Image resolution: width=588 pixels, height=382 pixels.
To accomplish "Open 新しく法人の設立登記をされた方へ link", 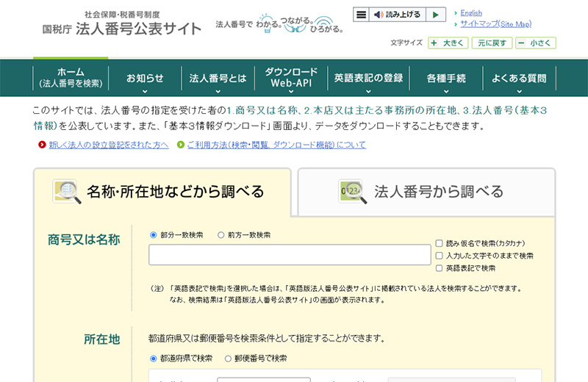I will [x=108, y=145].
